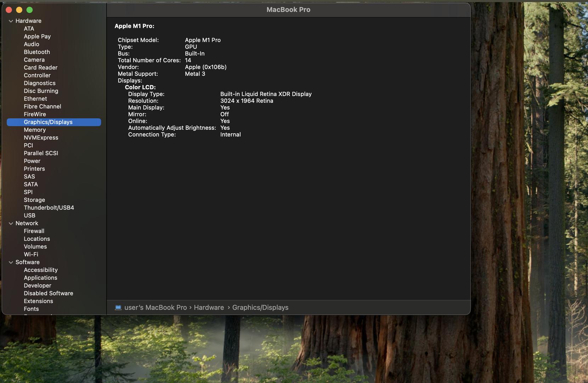The height and width of the screenshot is (383, 588).
Task: Select Ethernet in the sidebar
Action: (35, 99)
